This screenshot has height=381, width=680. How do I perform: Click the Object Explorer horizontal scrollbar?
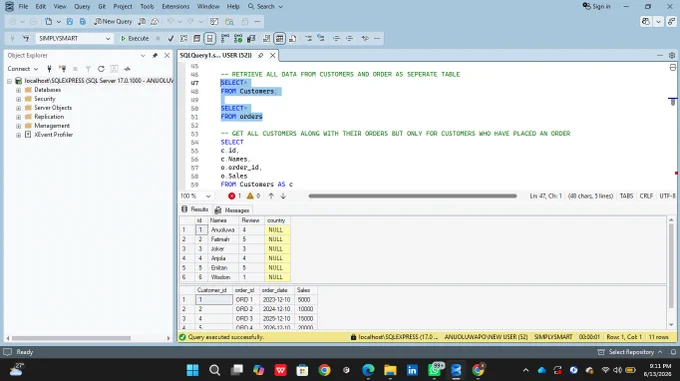click(x=72, y=338)
